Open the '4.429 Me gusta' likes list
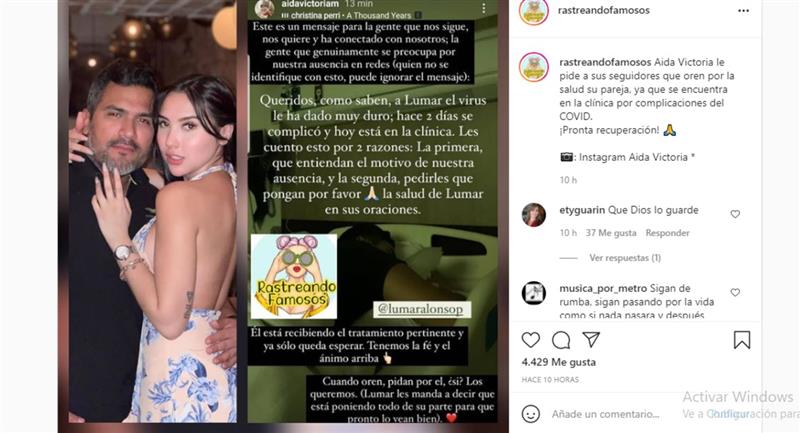Image resolution: width=800 pixels, height=433 pixels. 559,362
